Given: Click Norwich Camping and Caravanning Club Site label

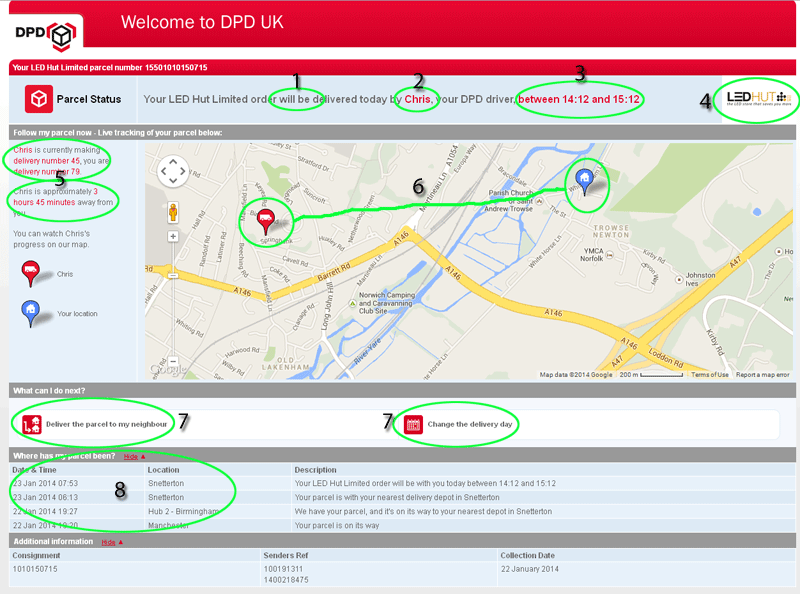Looking at the screenshot, I should 385,303.
